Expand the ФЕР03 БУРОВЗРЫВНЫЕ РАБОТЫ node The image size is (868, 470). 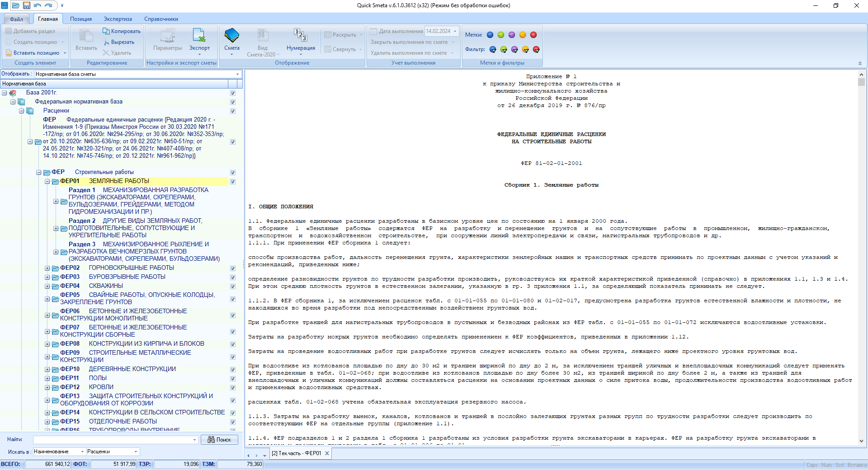click(47, 277)
